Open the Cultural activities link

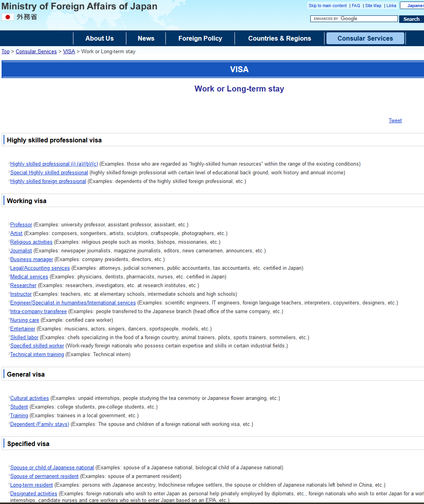click(x=30, y=398)
